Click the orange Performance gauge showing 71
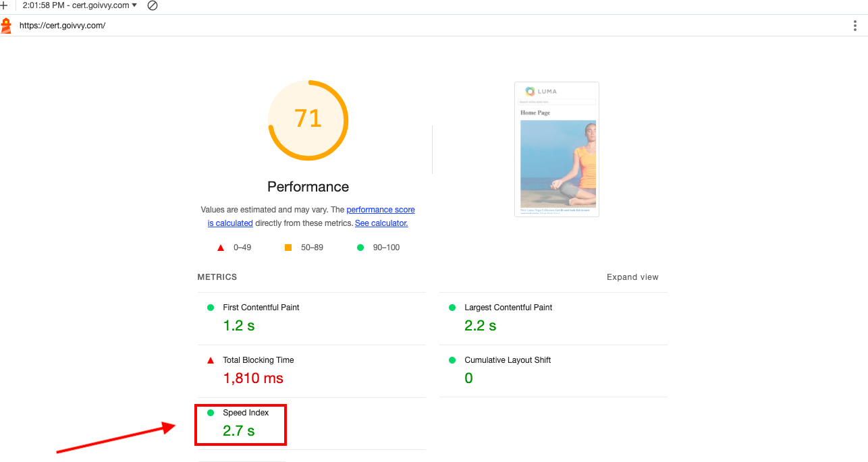868x462 pixels. point(308,120)
